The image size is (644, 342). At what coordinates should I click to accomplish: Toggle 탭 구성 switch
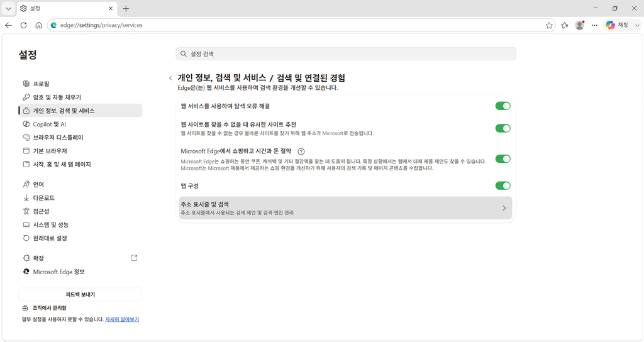click(502, 185)
